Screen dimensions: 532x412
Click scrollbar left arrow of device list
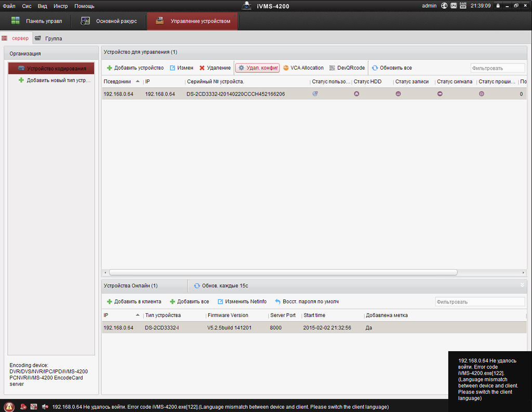[105, 273]
